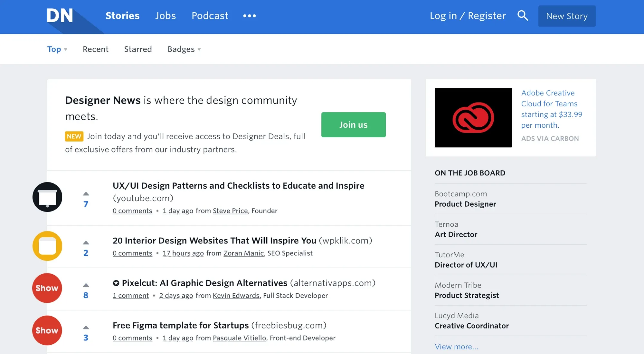Open Kevin Edwards' profile
644x354 pixels.
click(x=236, y=295)
